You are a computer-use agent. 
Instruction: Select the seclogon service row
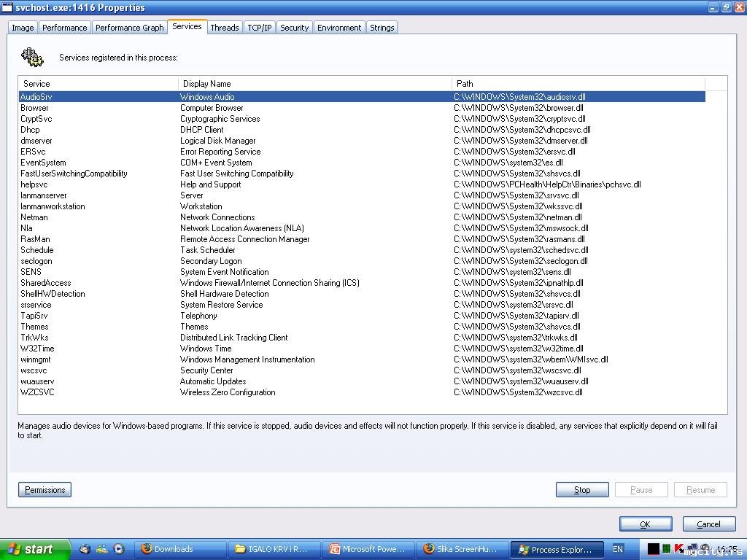tap(362, 261)
